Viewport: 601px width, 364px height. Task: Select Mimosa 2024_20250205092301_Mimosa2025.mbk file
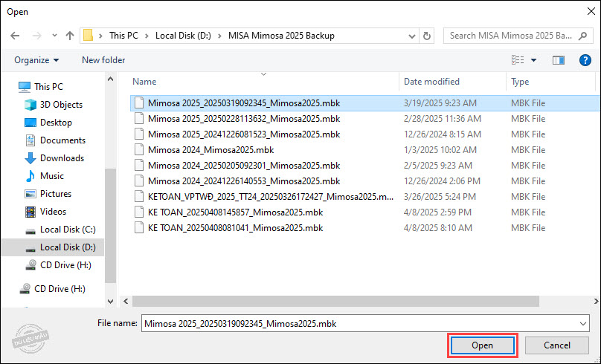coord(244,166)
